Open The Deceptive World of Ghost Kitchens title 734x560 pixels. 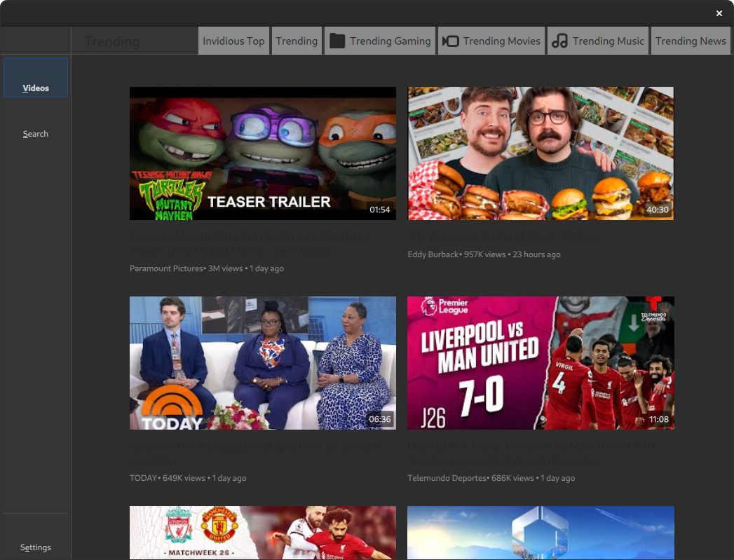tap(505, 237)
